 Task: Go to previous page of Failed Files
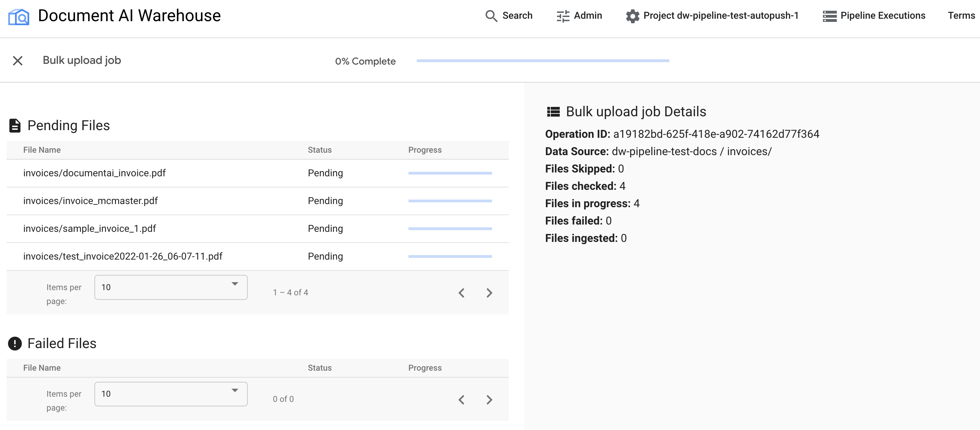tap(462, 399)
